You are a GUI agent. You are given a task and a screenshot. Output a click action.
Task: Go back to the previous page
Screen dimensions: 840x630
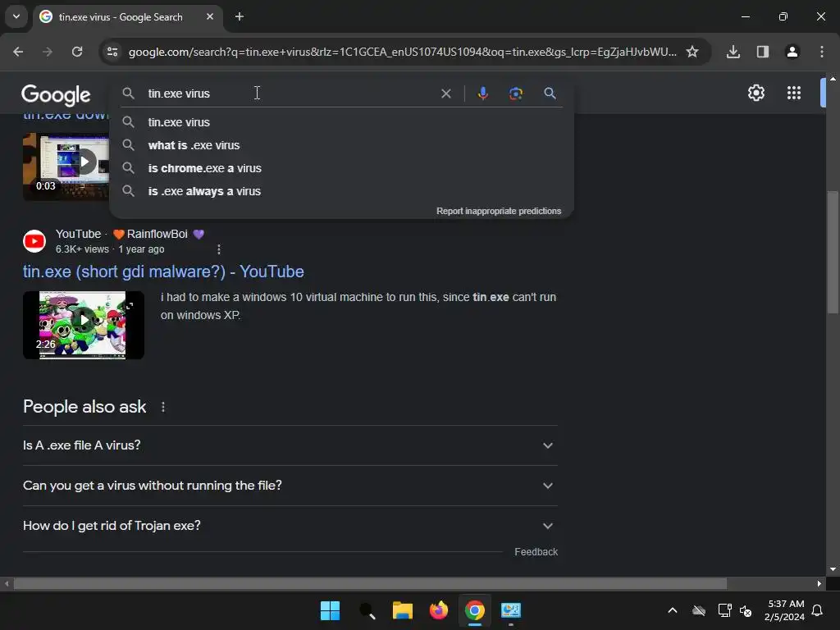point(18,52)
